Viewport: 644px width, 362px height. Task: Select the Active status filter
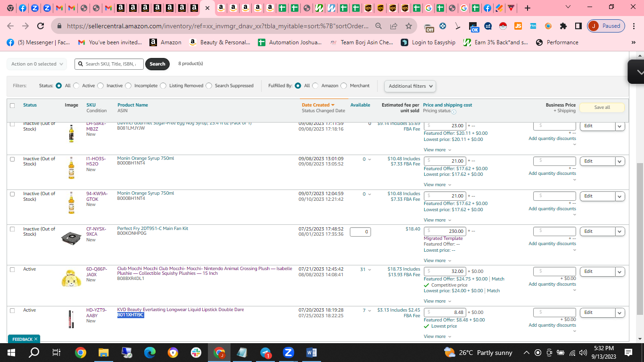[x=76, y=86]
